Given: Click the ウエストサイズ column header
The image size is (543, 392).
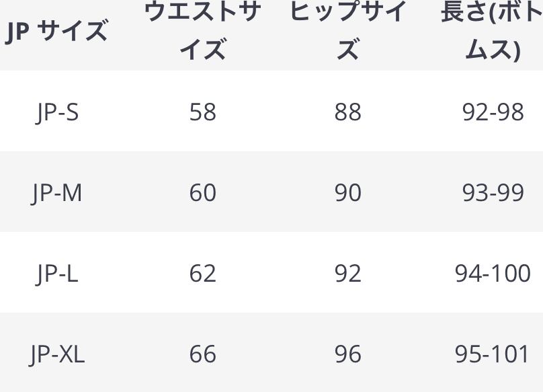Looking at the screenshot, I should tap(202, 30).
